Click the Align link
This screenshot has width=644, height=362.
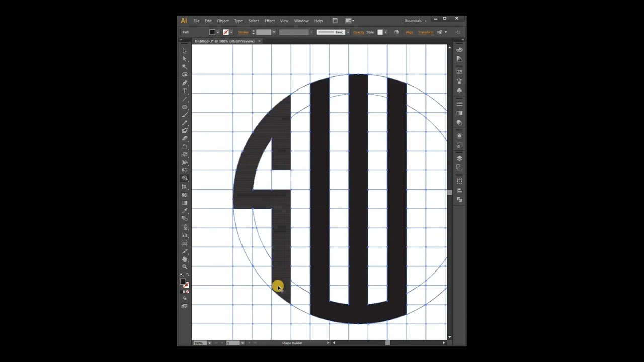click(409, 32)
